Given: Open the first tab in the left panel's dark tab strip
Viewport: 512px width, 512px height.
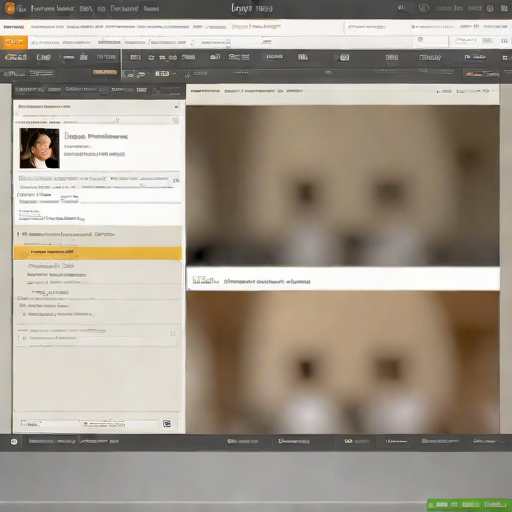Looking at the screenshot, I should [x=29, y=90].
